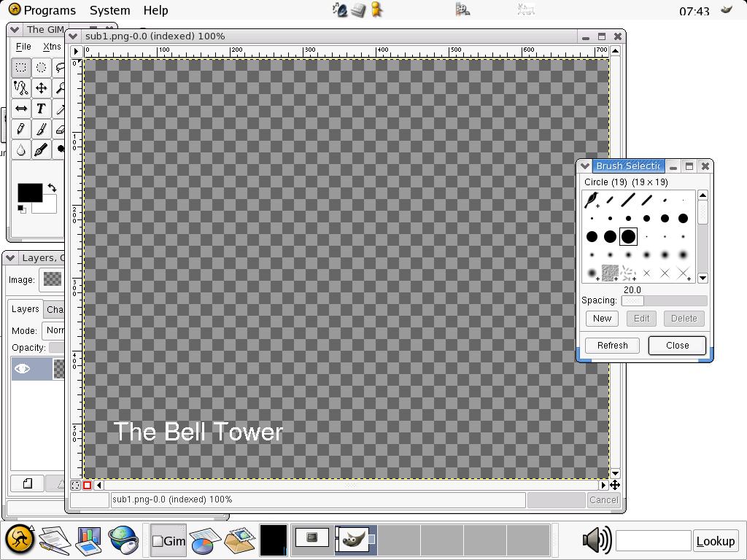Click the New brush button
The width and height of the screenshot is (747, 560).
pyautogui.click(x=602, y=319)
